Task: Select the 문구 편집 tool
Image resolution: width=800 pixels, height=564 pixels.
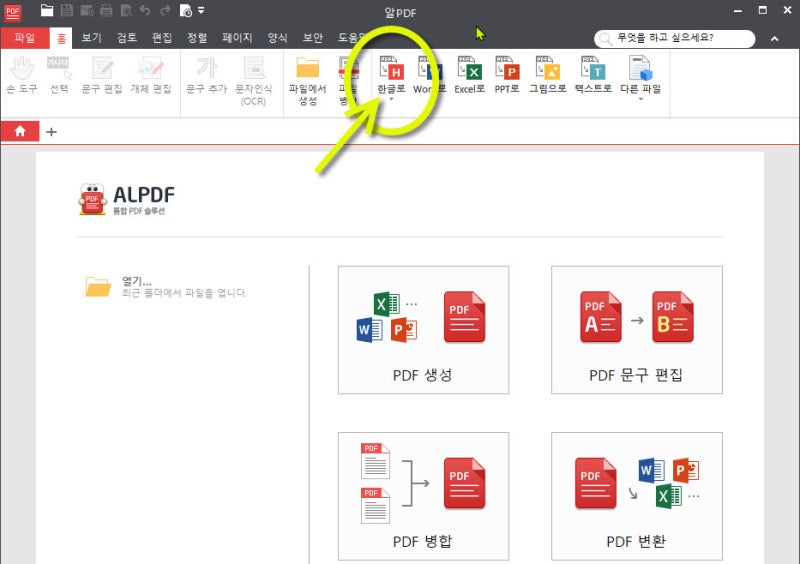Action: click(102, 76)
